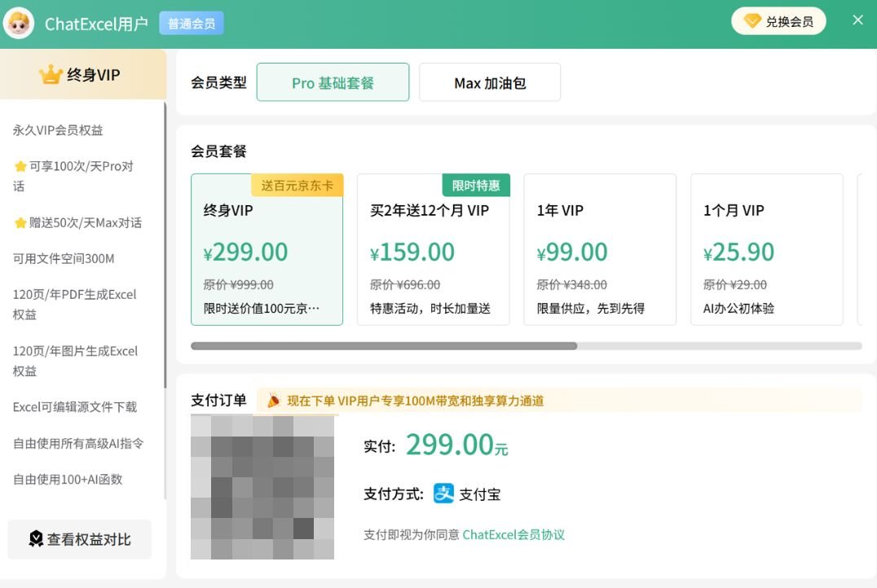Click the 送百元京东卡 badge

[297, 185]
